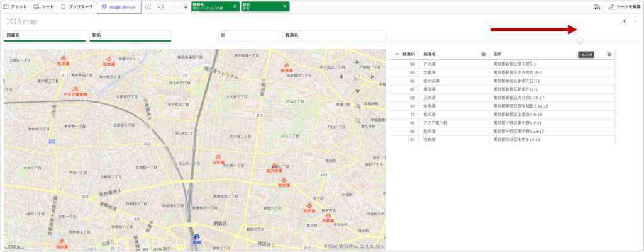Click the map home reset button
This screenshot has height=252, width=644.
357,77
